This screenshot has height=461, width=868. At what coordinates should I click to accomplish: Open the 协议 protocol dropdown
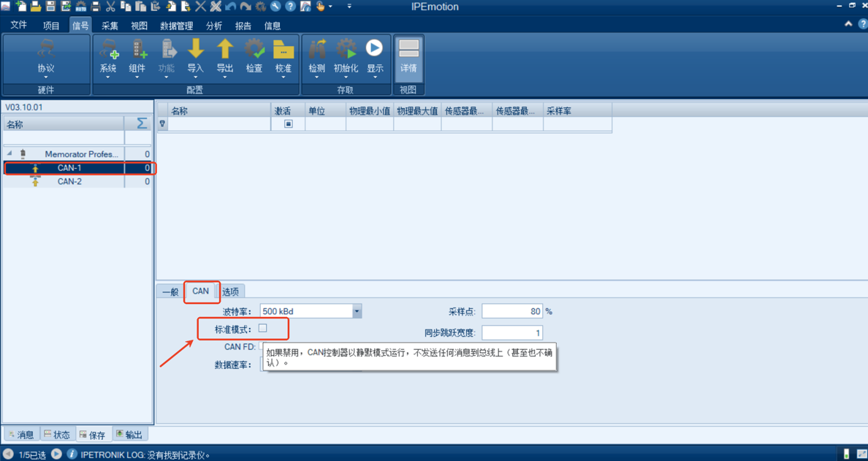46,77
